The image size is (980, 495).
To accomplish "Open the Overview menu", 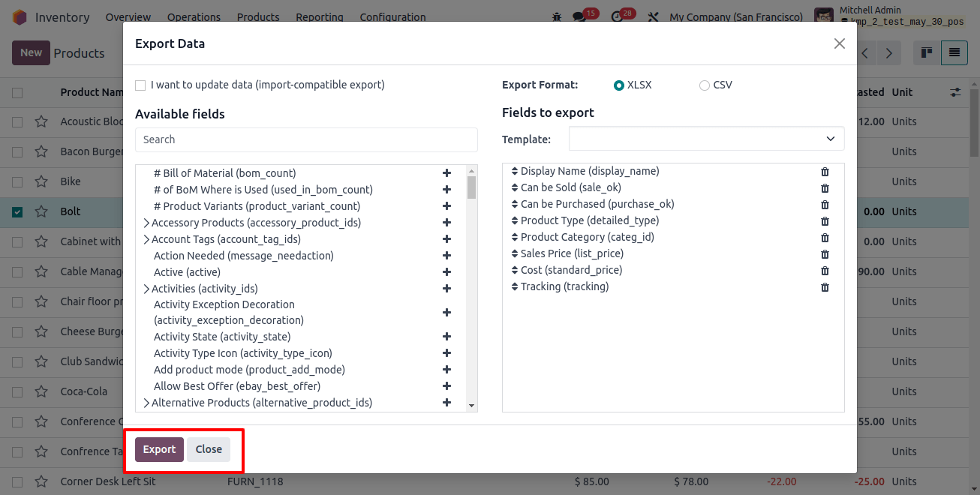I will (x=128, y=16).
